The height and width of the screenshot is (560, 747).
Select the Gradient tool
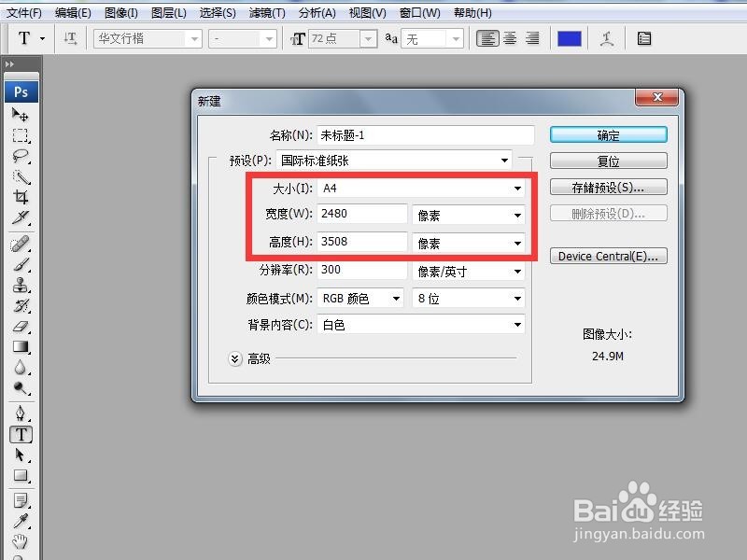point(21,345)
